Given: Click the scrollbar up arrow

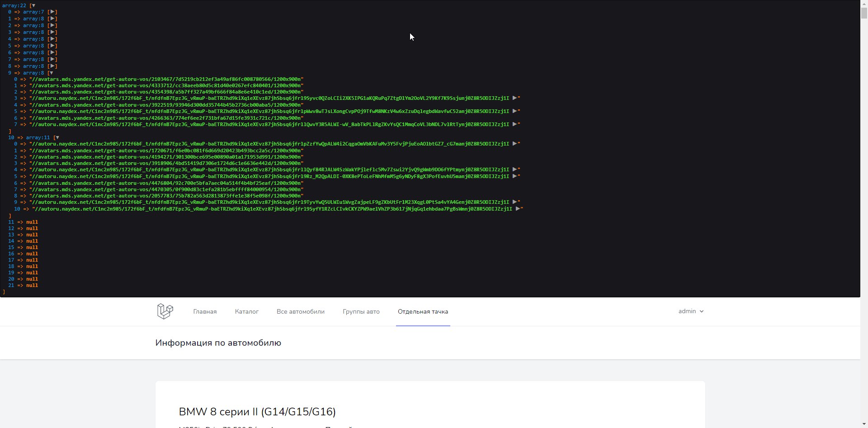Looking at the screenshot, I should pyautogui.click(x=864, y=3).
